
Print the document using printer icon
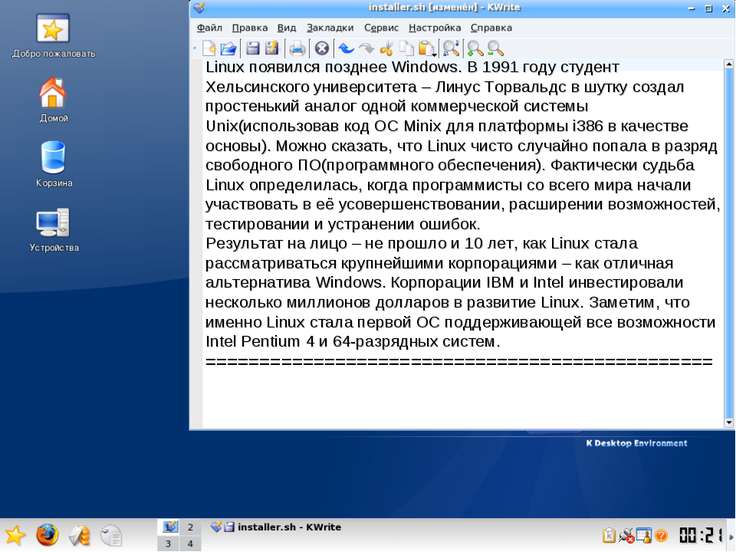pos(297,49)
